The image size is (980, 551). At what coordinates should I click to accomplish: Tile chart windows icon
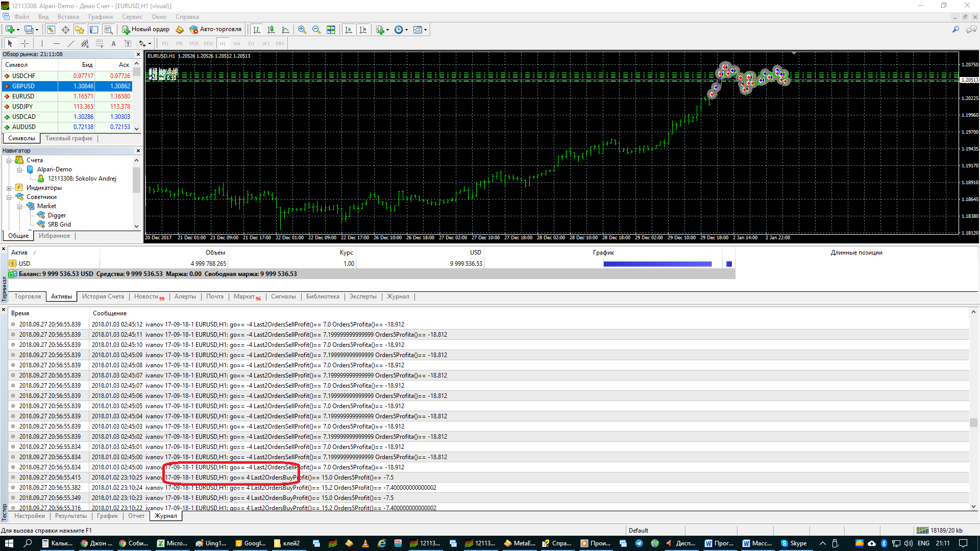[331, 30]
